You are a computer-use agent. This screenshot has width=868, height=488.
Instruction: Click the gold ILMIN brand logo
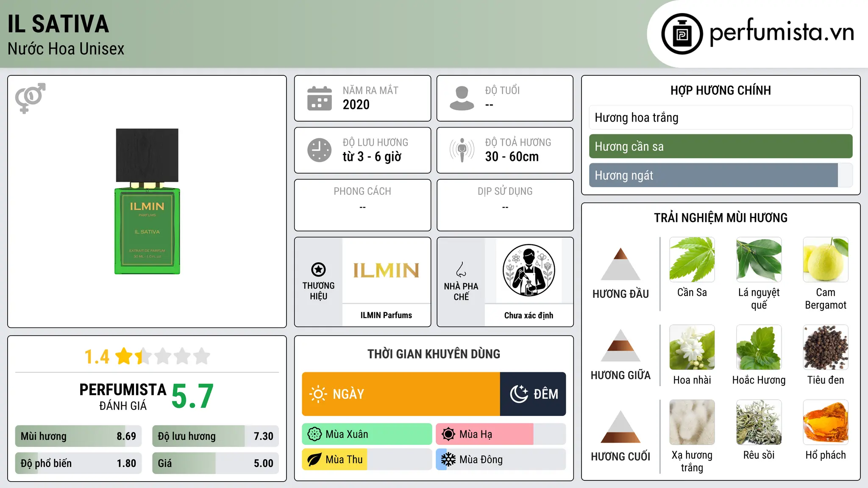pos(386,270)
